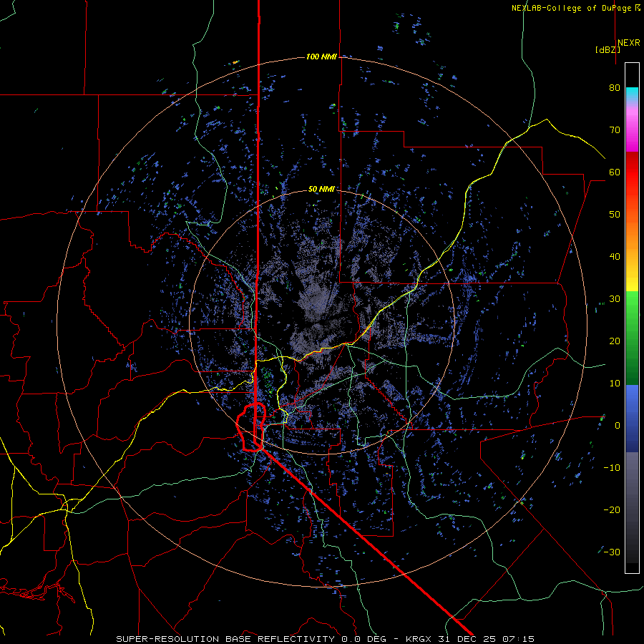
Task: Click the 70 value on the dBZ scale
Action: (x=615, y=130)
